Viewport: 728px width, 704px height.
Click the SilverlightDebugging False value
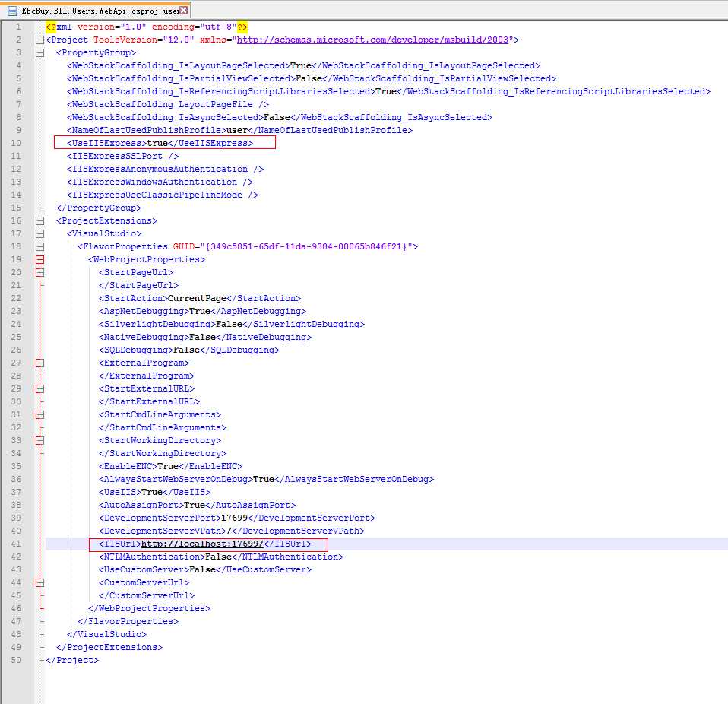[x=229, y=324]
